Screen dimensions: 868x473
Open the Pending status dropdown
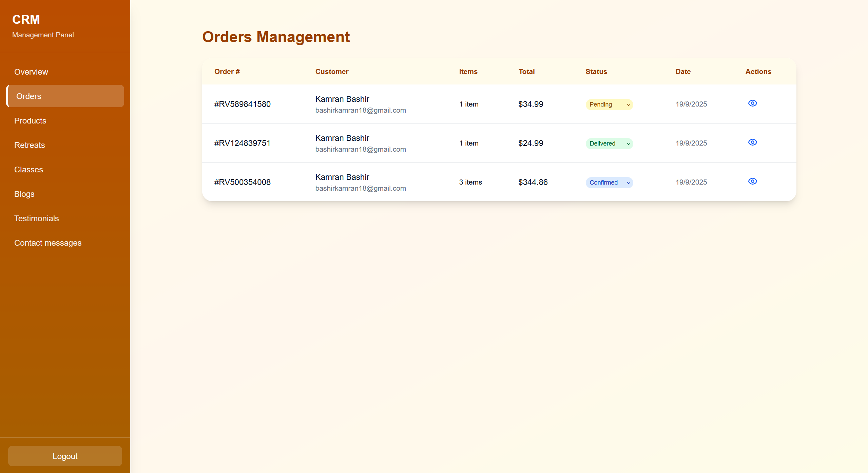point(609,105)
